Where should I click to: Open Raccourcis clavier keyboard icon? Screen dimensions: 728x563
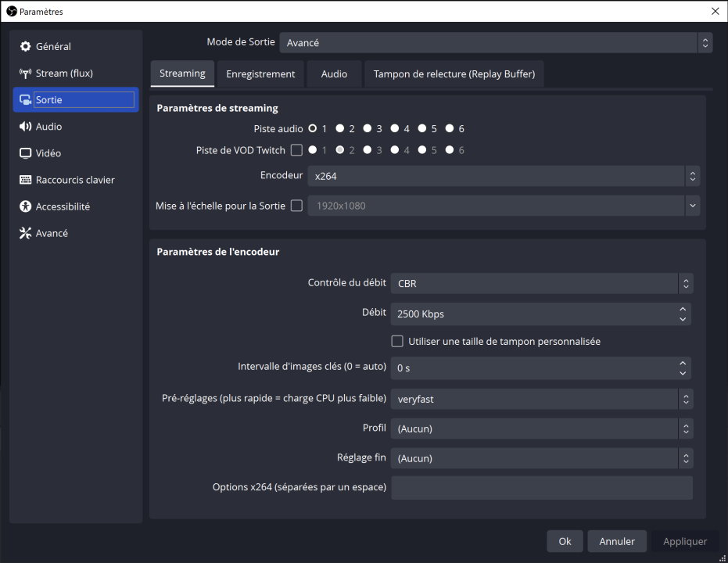25,180
